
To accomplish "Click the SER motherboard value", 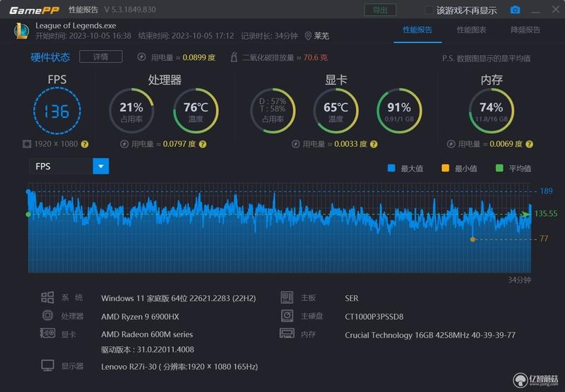I will point(351,298).
